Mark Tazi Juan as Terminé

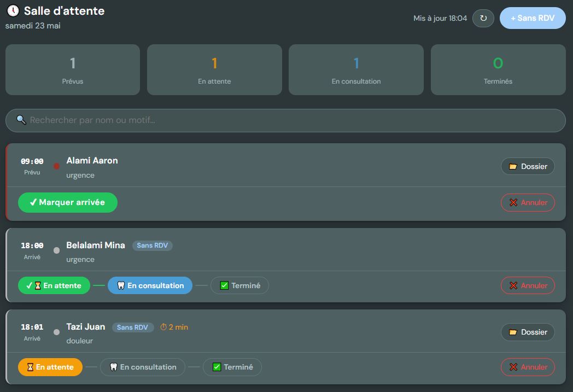click(232, 367)
